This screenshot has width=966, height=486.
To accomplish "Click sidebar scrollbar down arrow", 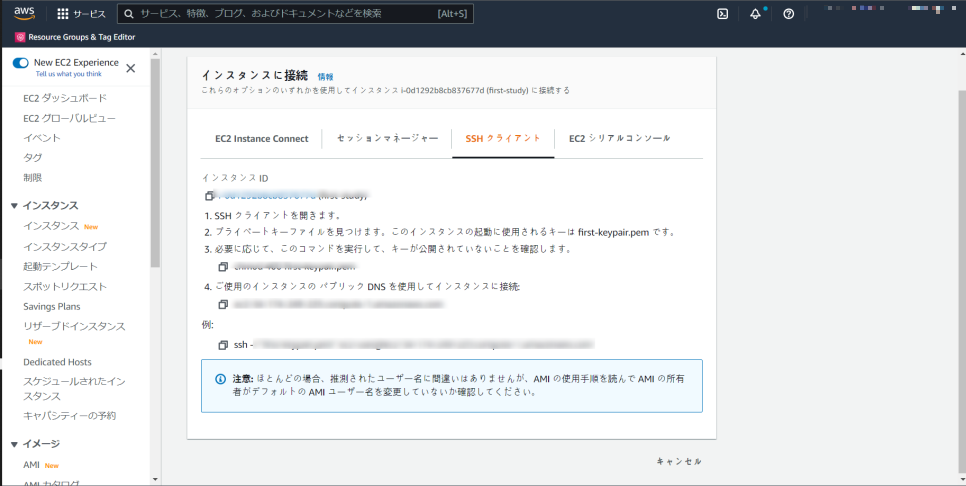I will pos(155,479).
